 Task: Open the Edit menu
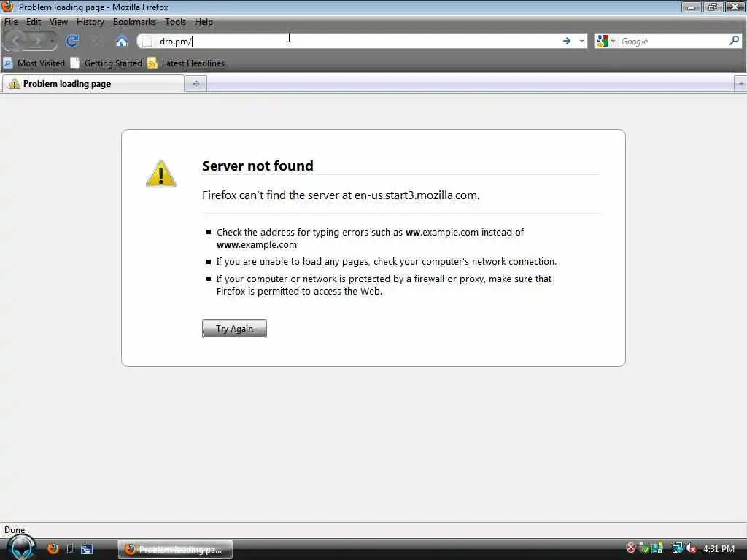click(34, 22)
